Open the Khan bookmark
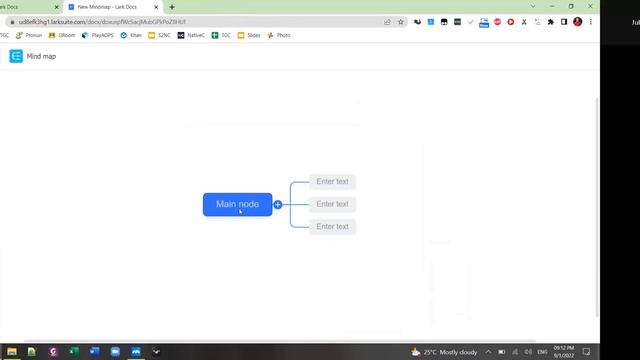Screen dimensions: 640x360 tap(131, 36)
